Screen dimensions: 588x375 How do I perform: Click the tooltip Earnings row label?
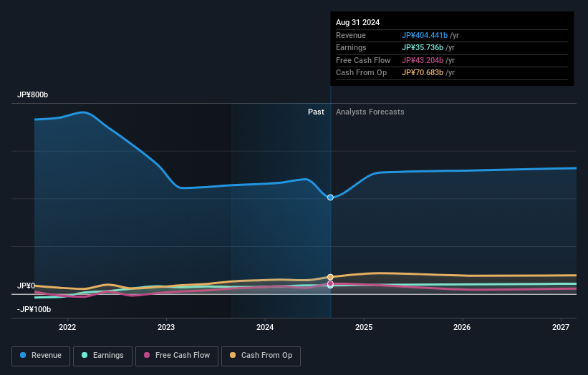[351, 47]
